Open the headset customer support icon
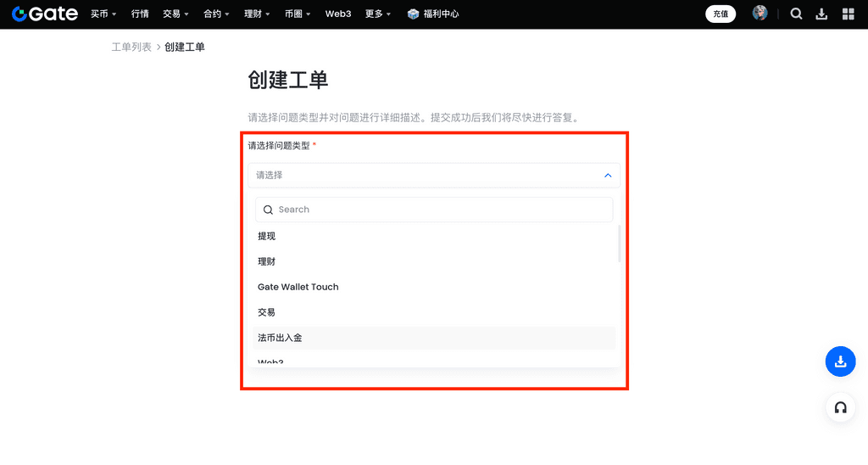Image resolution: width=868 pixels, height=465 pixels. (x=840, y=407)
